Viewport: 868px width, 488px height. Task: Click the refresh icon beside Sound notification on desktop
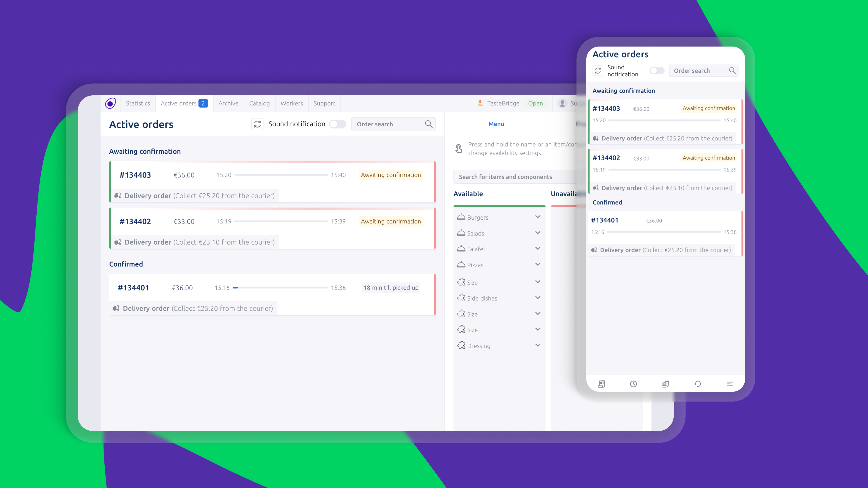click(257, 124)
